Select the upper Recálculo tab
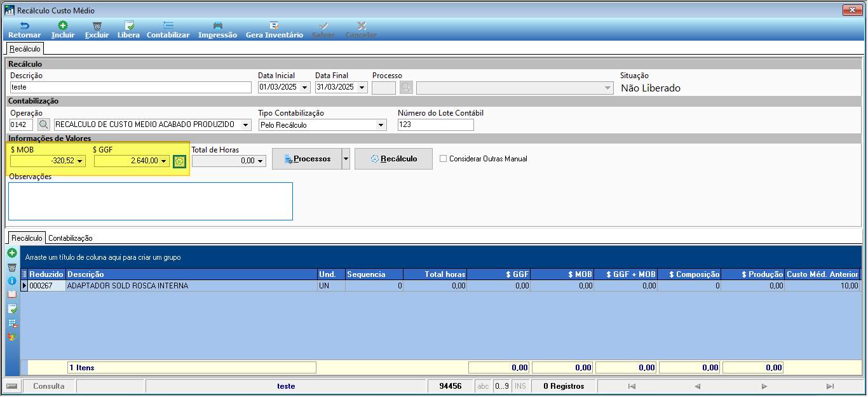 (25, 49)
